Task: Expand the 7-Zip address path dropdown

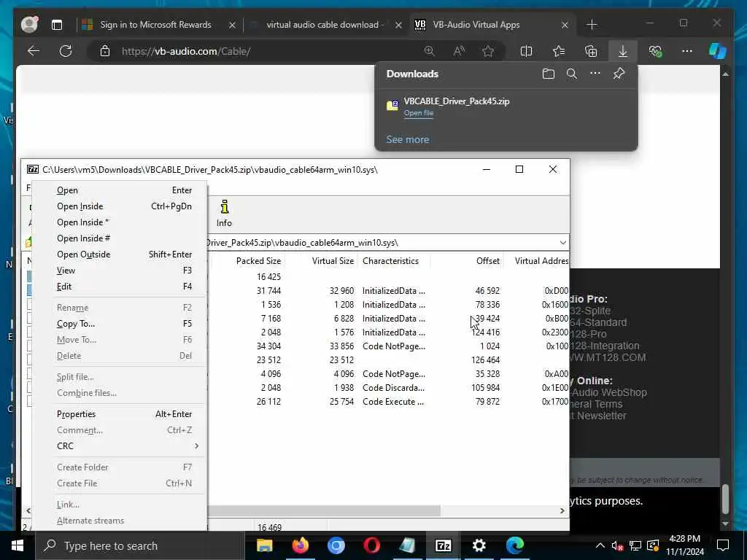Action: click(563, 242)
